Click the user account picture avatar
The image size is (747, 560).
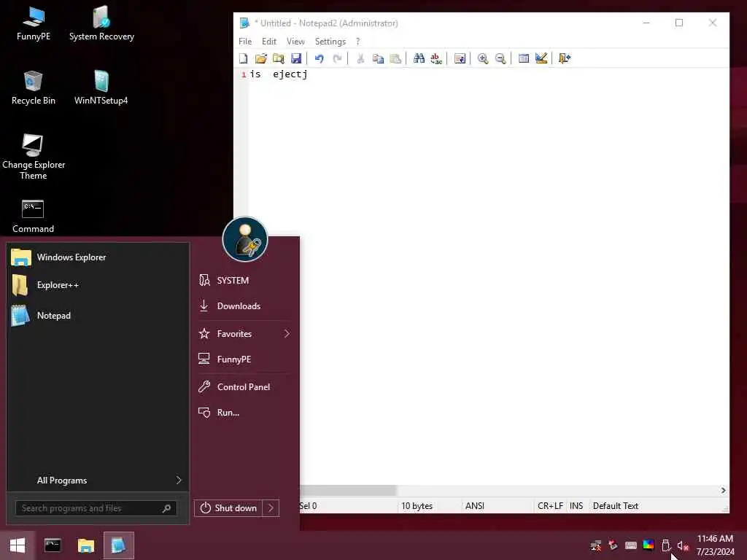tap(245, 239)
